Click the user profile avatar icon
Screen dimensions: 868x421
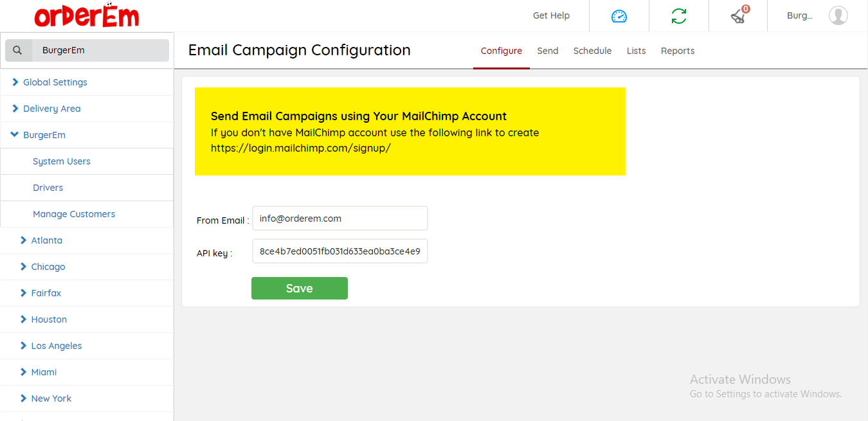tap(838, 15)
